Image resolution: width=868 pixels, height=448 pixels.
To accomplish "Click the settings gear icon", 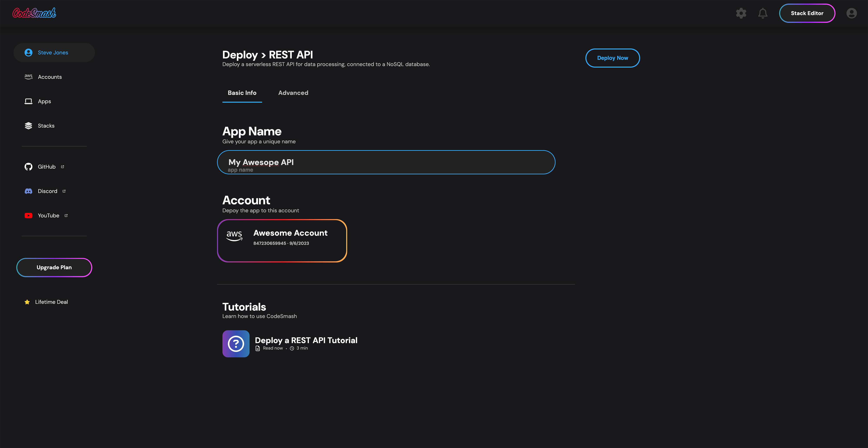I will pyautogui.click(x=741, y=13).
